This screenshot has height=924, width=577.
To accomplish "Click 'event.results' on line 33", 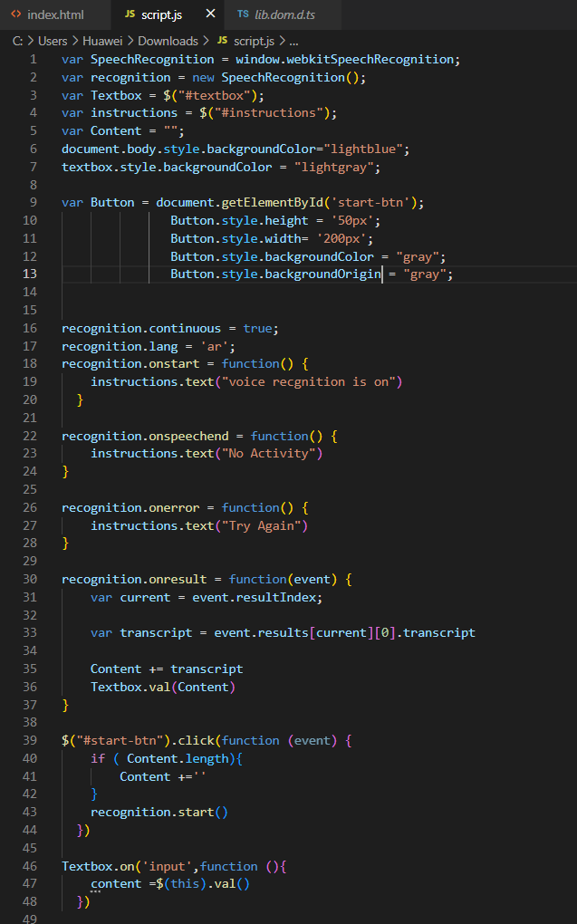I will (x=261, y=632).
